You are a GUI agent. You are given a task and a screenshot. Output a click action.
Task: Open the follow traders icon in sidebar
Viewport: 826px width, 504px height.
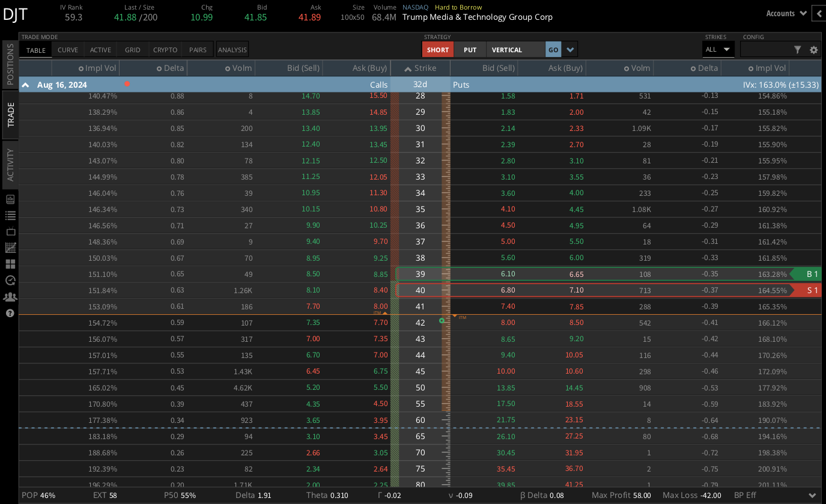tap(9, 296)
